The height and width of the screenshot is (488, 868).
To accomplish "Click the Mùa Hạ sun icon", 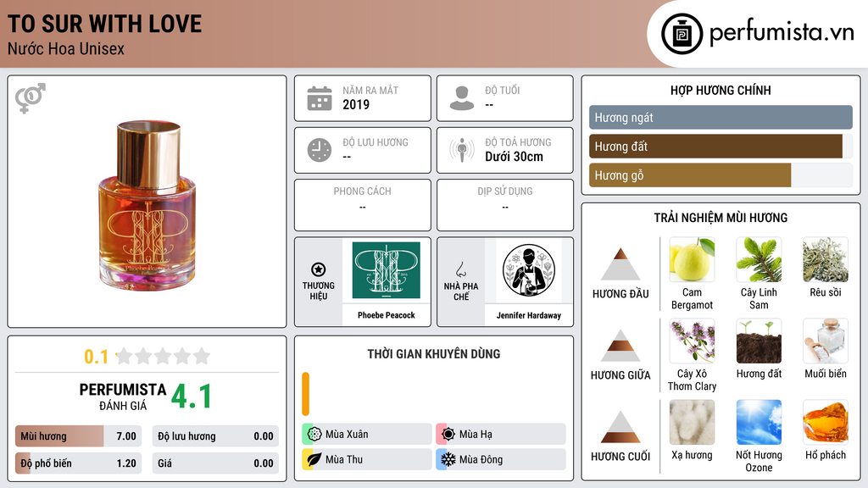I will click(x=448, y=434).
